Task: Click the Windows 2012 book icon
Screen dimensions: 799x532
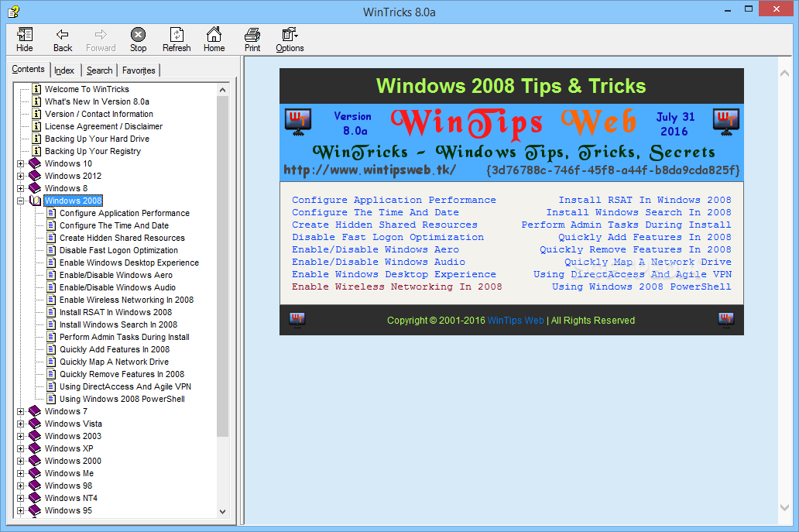Action: coord(35,176)
